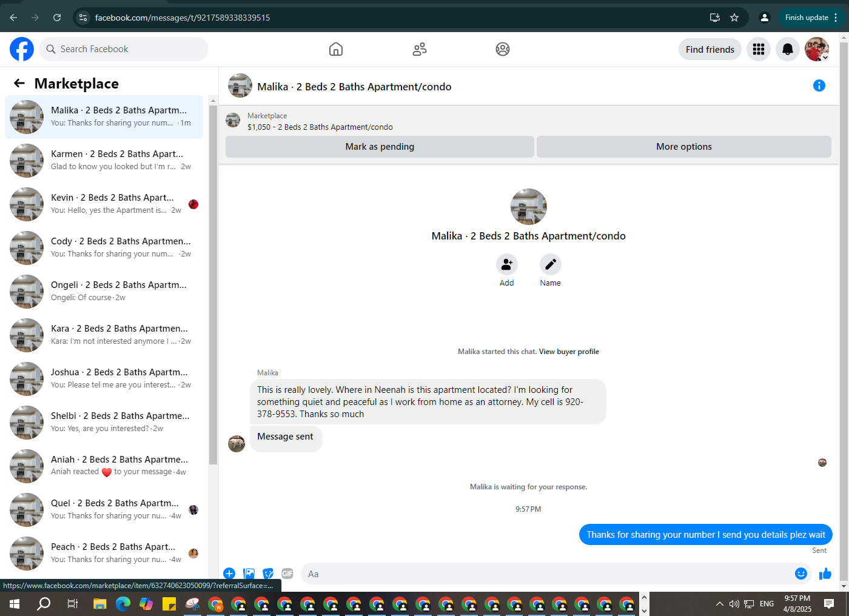Screen dimensions: 849x616
Task: Open the account profile picture menu
Action: click(x=817, y=49)
